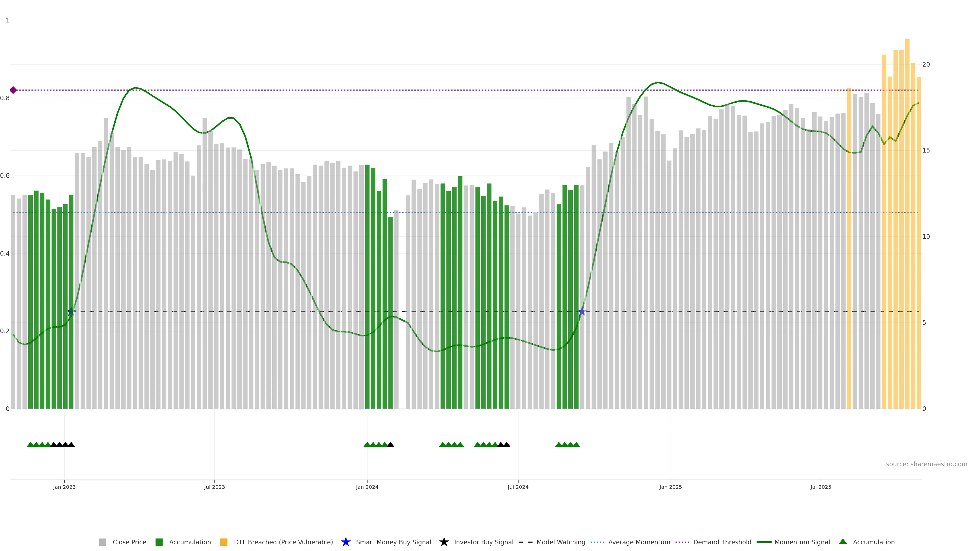Click the Smart Money Buy Signal blue star legend icon
The width and height of the screenshot is (980, 551).
click(346, 542)
